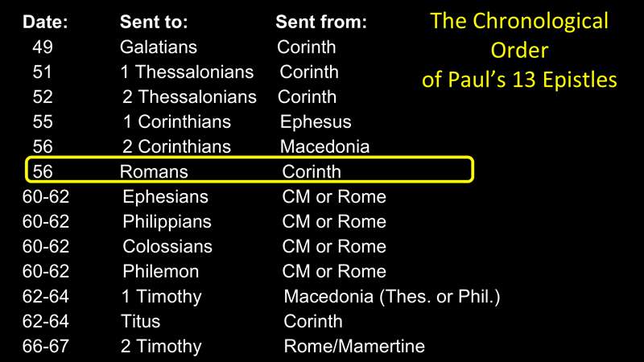Click 'Macedonia (Thes. or Phil.)' text
Viewport: 644px width, 362px height.
click(392, 297)
